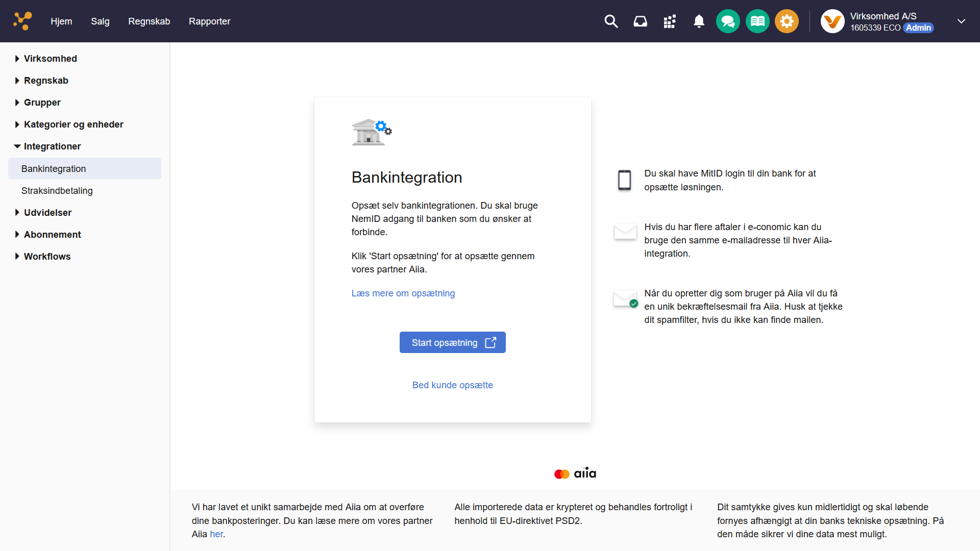Collapse the Integrationer sidebar section
The height and width of the screenshot is (551, 980).
[x=52, y=146]
